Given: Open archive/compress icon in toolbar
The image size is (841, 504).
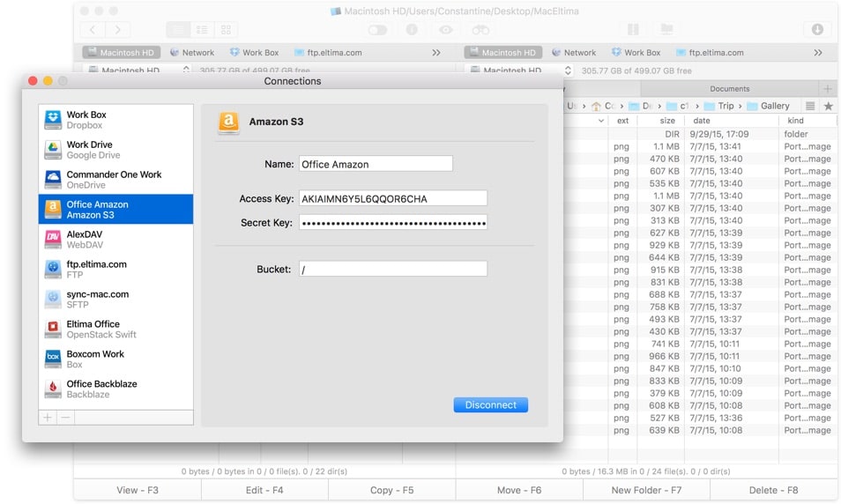Looking at the screenshot, I should click(x=634, y=29).
